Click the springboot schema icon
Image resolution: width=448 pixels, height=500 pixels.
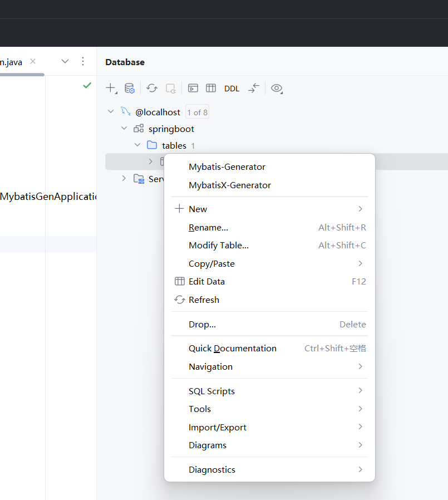pos(139,129)
